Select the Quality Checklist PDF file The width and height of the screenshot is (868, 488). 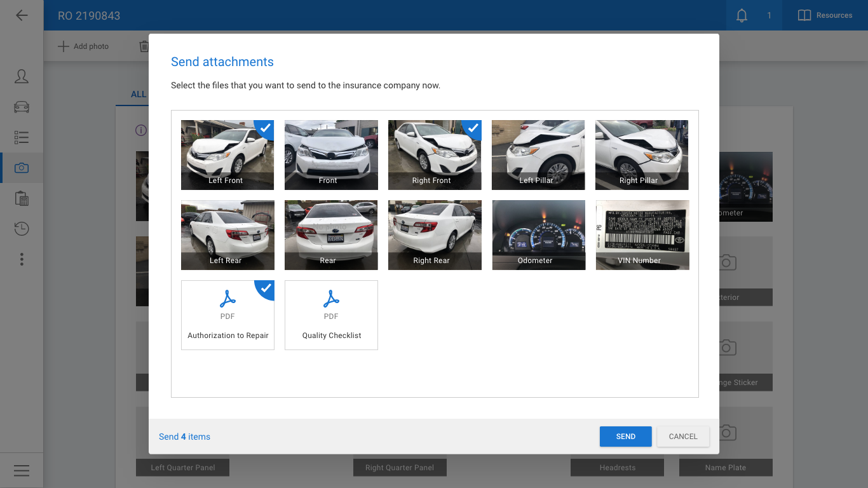[x=331, y=315]
